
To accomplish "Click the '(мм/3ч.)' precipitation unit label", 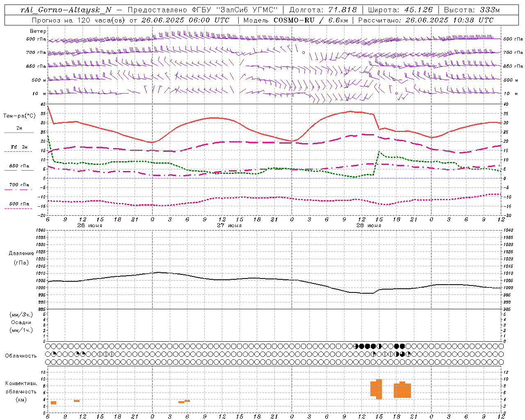I will [21, 315].
